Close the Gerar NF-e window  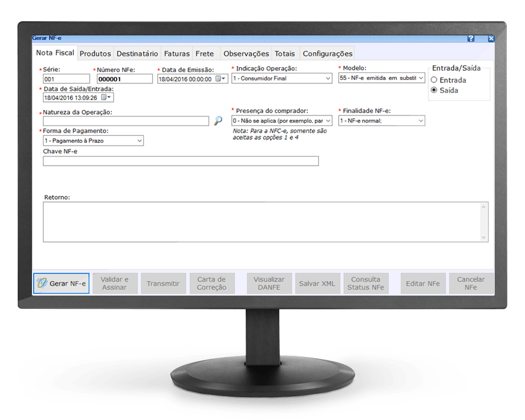pyautogui.click(x=491, y=38)
